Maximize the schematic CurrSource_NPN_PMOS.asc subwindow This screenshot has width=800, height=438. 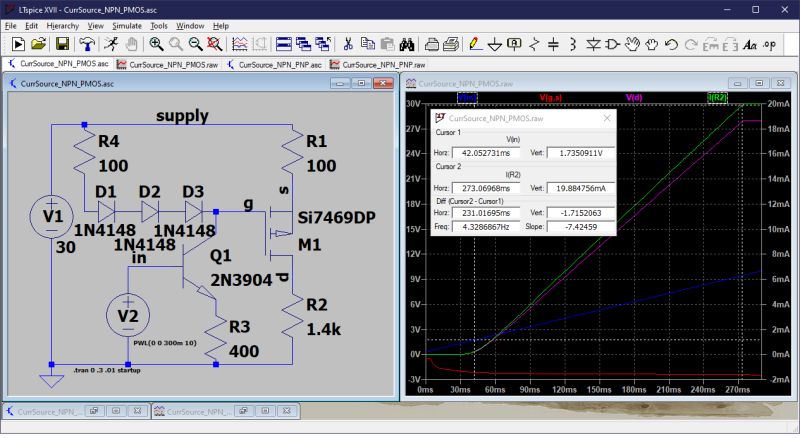pos(361,83)
